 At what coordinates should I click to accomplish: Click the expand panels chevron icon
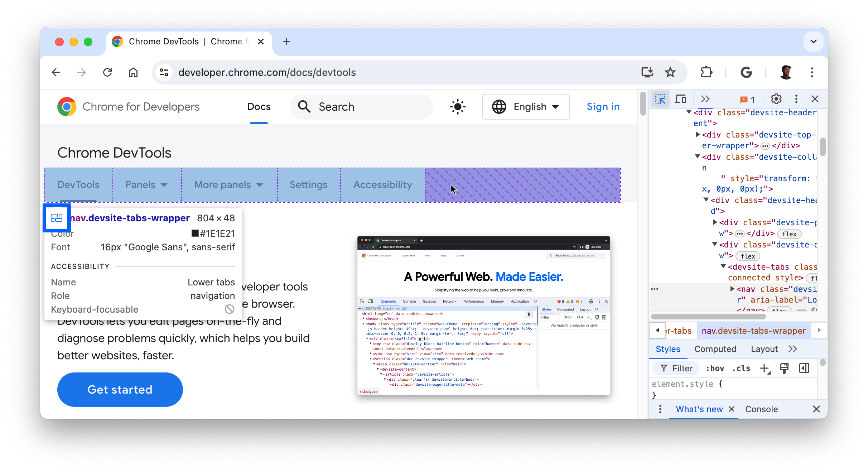pos(704,98)
